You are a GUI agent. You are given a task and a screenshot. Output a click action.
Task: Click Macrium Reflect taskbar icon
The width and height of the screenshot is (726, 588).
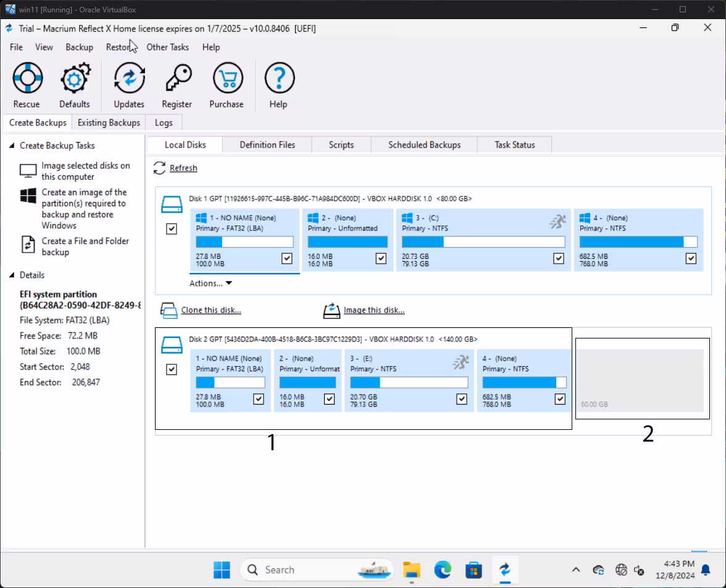[x=505, y=570]
